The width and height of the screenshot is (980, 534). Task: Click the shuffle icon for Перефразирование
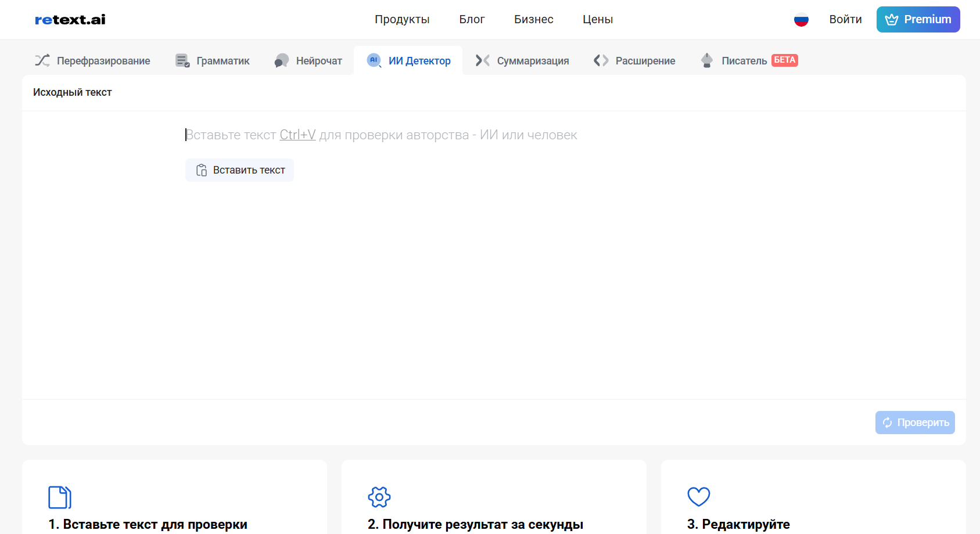click(x=42, y=60)
